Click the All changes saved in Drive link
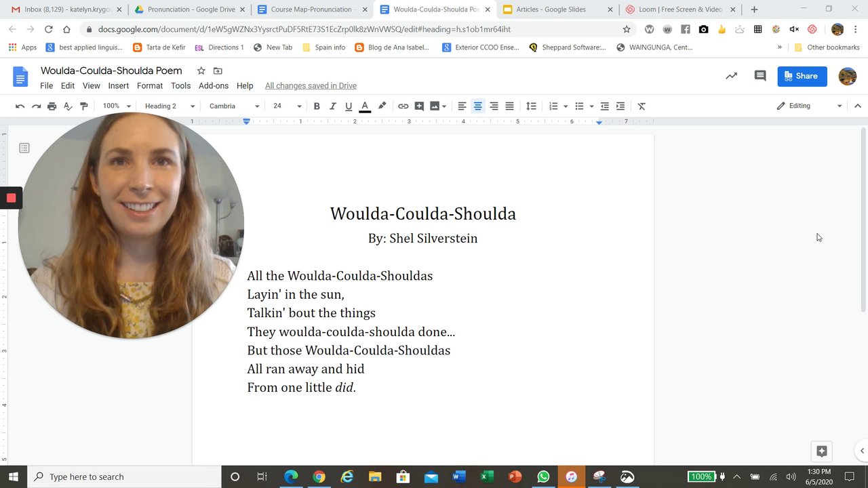This screenshot has height=488, width=868. (311, 85)
